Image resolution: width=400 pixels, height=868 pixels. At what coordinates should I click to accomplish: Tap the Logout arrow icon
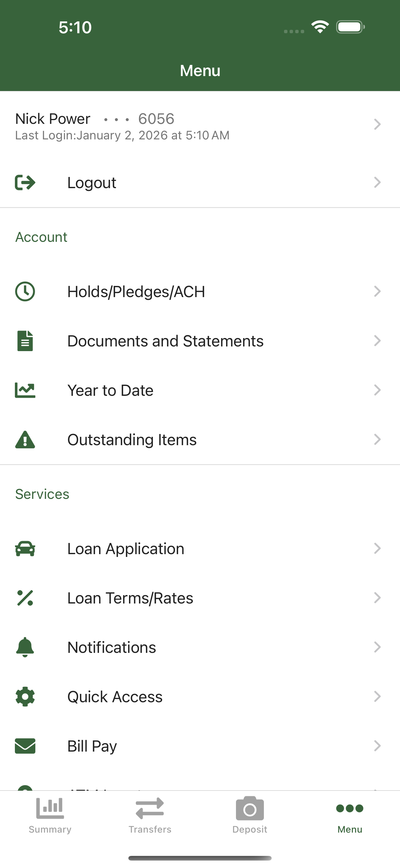pos(25,183)
